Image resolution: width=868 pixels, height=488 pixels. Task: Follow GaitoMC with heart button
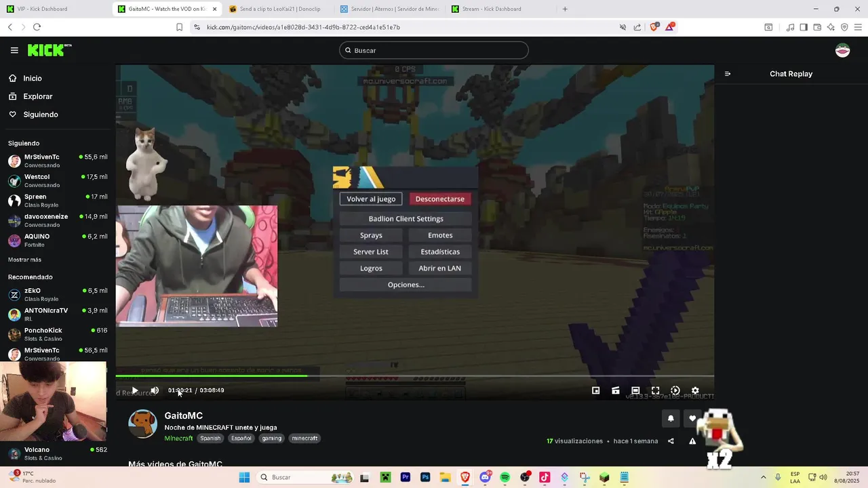coord(692,418)
